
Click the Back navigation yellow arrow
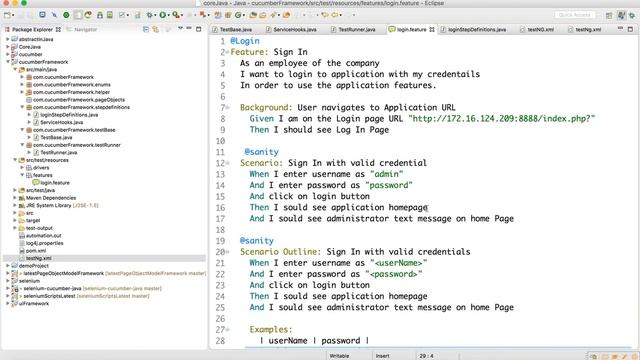[x=324, y=15]
